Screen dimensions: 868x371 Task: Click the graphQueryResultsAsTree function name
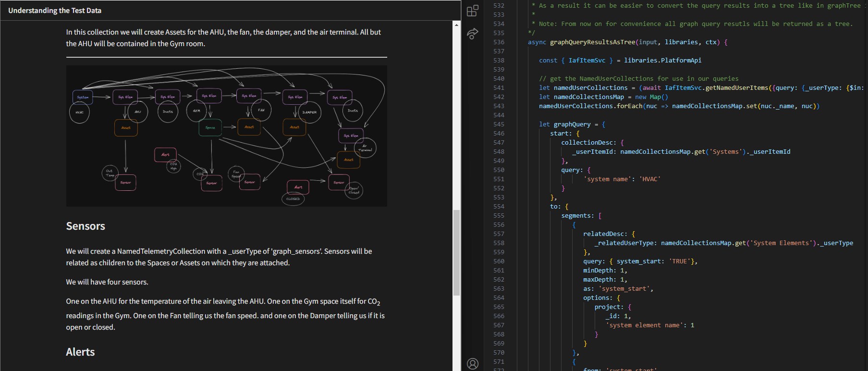click(x=592, y=42)
